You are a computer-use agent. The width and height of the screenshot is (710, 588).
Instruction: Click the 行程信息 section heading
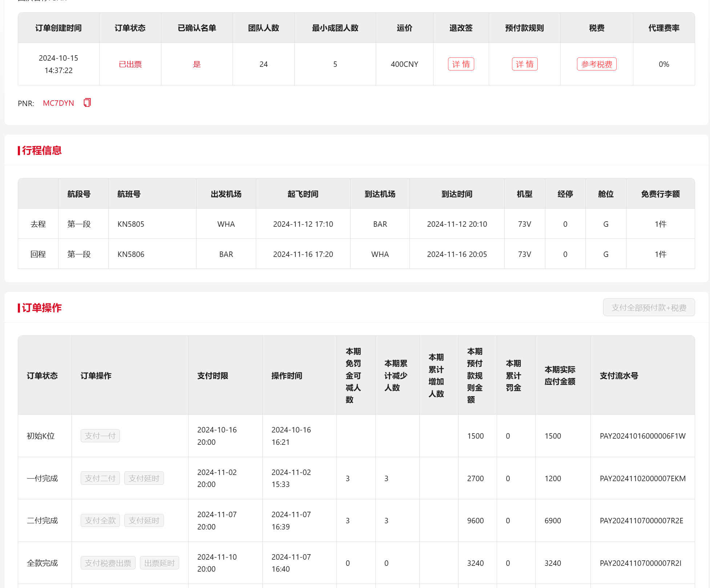tap(41, 150)
